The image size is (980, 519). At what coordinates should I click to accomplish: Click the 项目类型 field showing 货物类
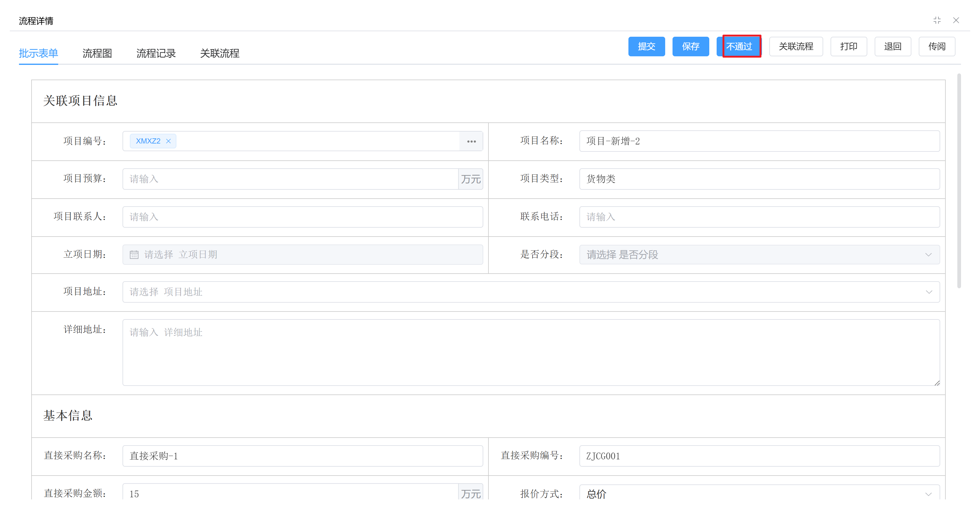[x=759, y=179]
